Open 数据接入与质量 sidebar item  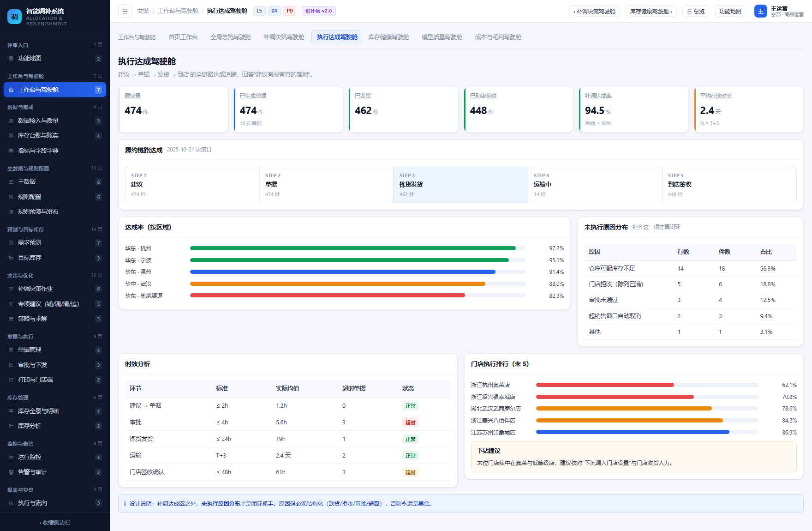coord(55,121)
